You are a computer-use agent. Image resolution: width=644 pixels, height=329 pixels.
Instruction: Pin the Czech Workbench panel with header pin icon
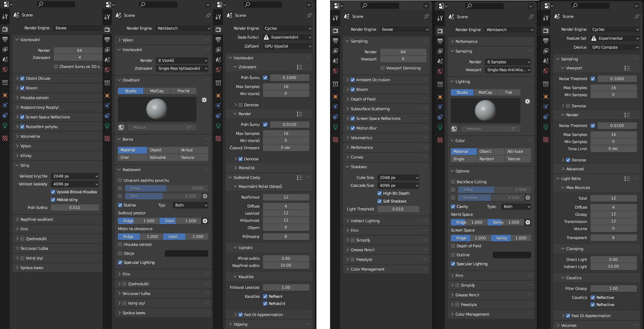click(x=208, y=15)
